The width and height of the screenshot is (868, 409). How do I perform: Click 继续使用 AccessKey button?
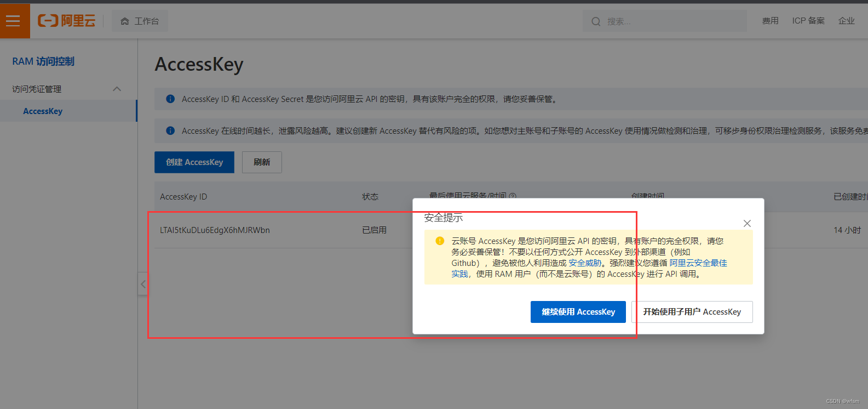pyautogui.click(x=578, y=312)
